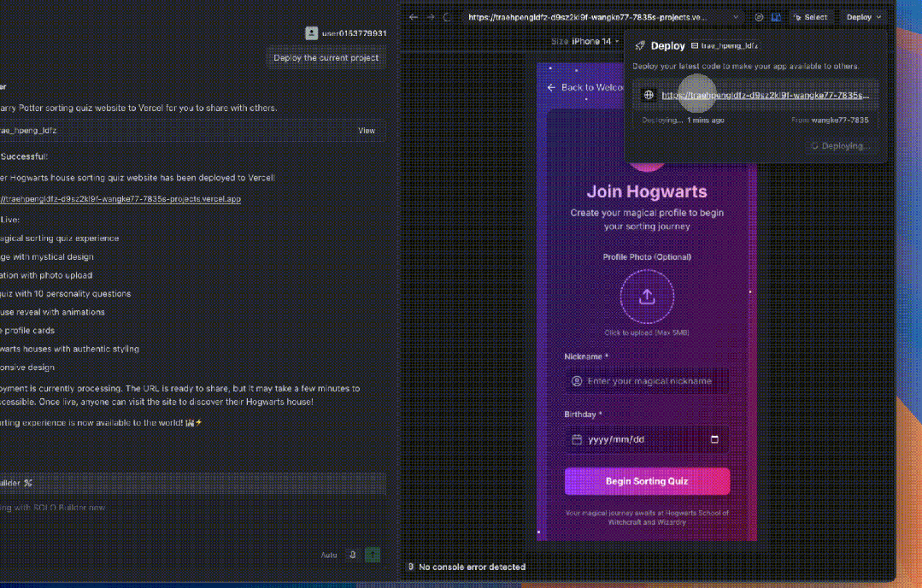Expand the URL address bar dropdown chevron

point(736,17)
